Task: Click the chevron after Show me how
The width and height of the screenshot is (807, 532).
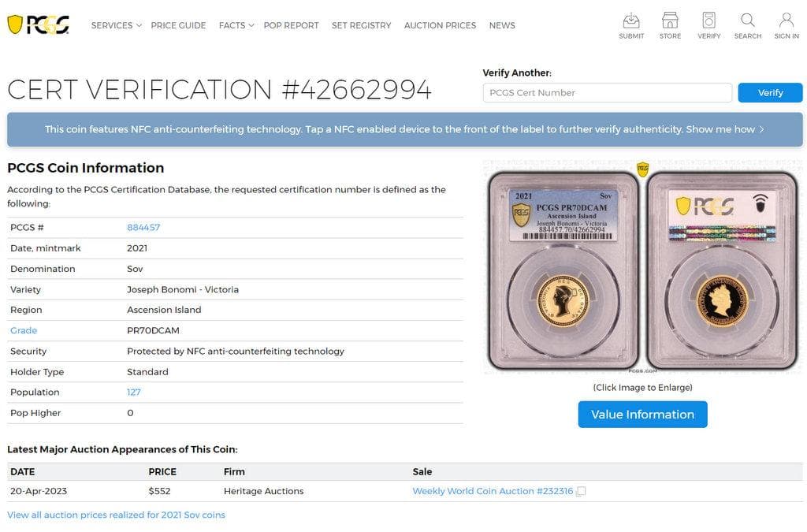Action: point(762,129)
